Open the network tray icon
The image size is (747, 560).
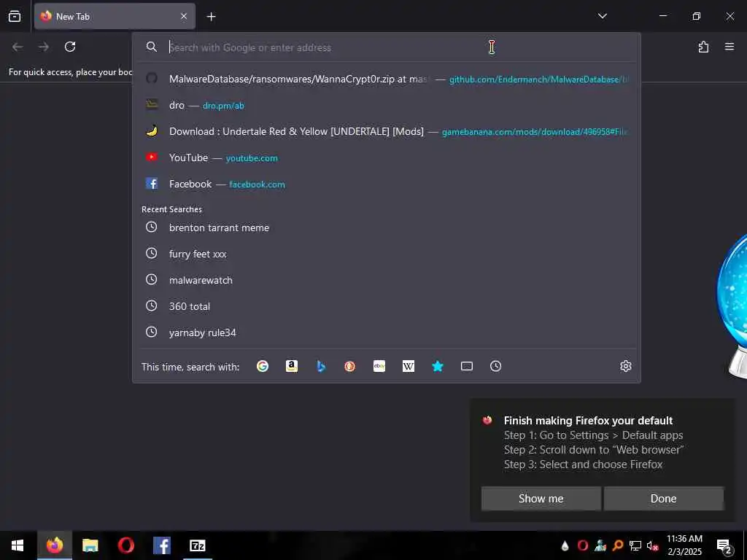coord(635,545)
